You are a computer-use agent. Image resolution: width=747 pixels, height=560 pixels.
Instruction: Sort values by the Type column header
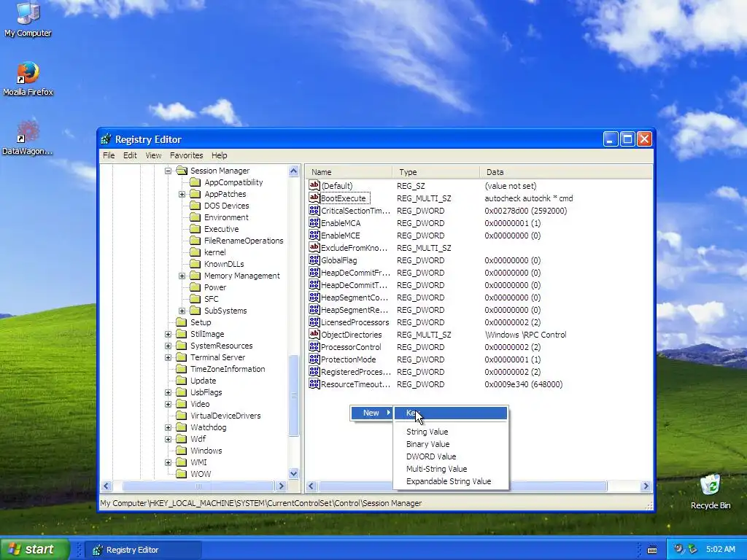(436, 172)
